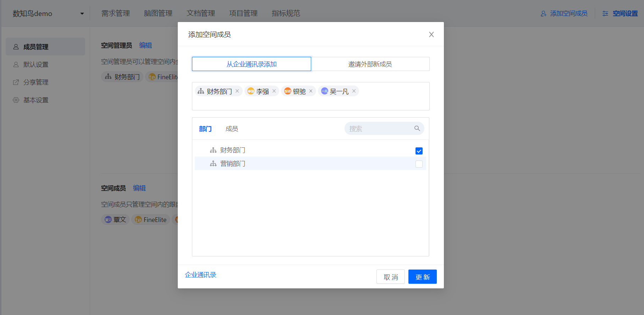Select the 成员 tab
This screenshot has width=644, height=315.
click(232, 129)
